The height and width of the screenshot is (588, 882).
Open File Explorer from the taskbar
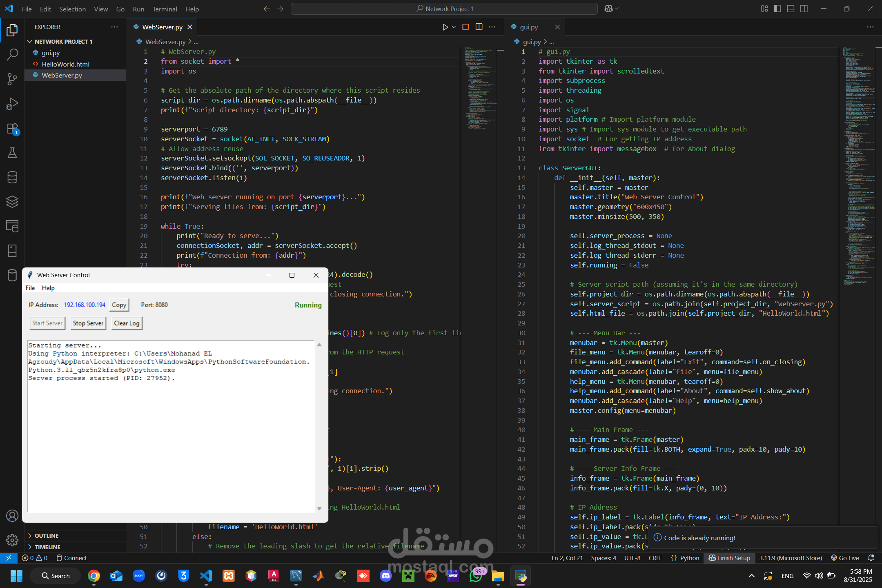[498, 576]
